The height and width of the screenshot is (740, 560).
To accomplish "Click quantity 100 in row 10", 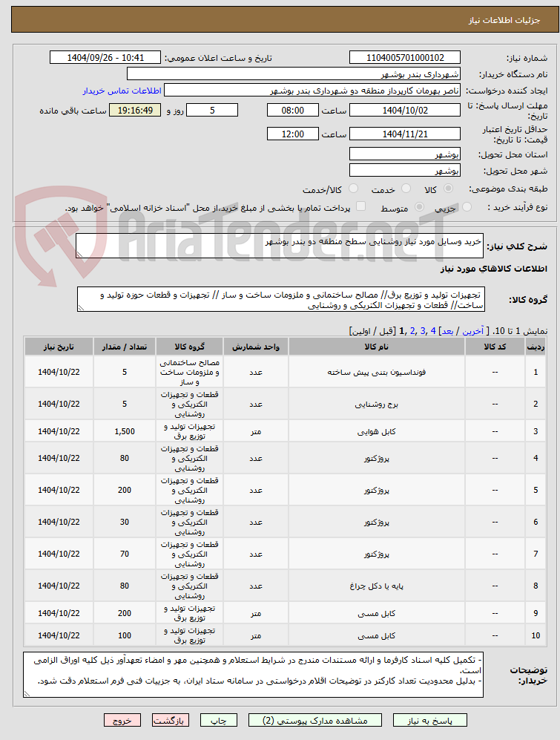I will [125, 635].
